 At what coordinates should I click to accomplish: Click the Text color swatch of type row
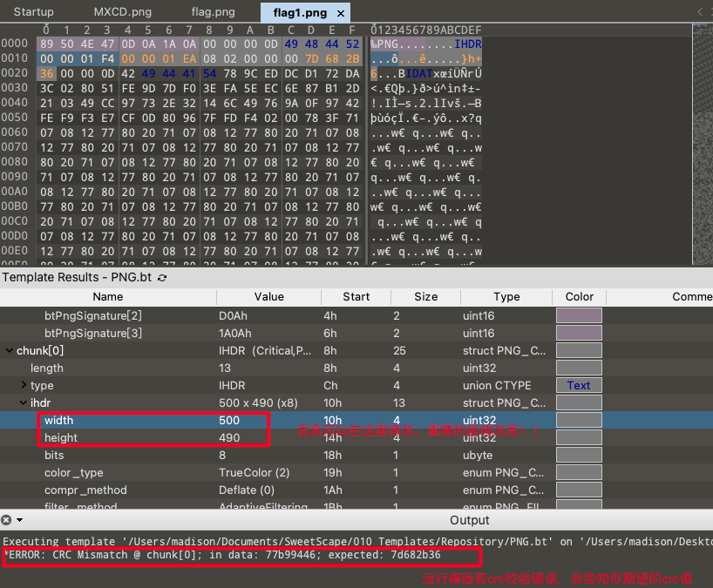point(579,385)
